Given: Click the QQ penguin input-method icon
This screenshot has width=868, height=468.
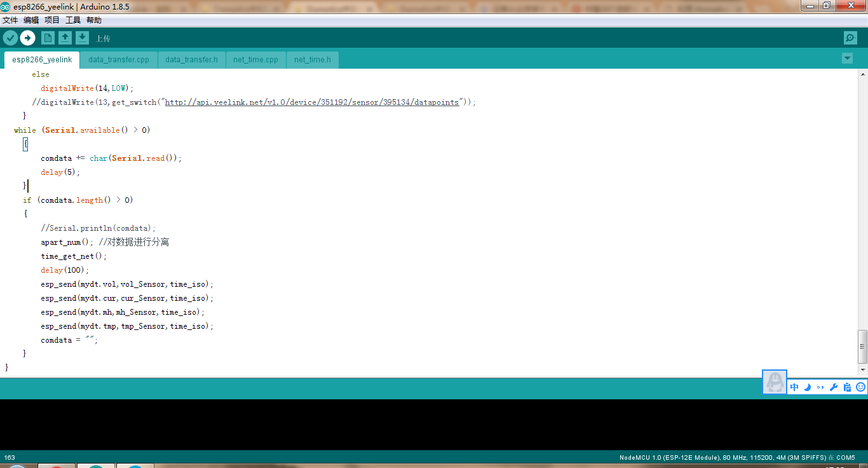Looking at the screenshot, I should (x=775, y=382).
